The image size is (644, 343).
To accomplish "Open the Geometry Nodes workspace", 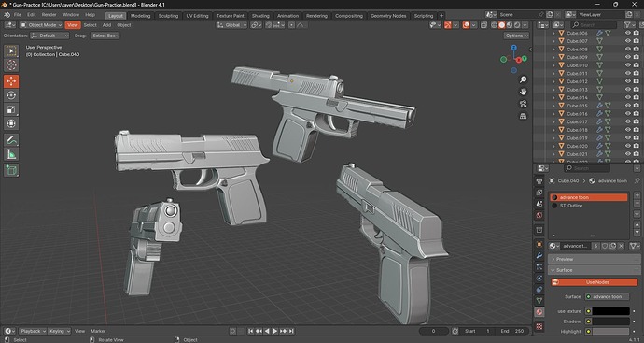I will 388,16.
